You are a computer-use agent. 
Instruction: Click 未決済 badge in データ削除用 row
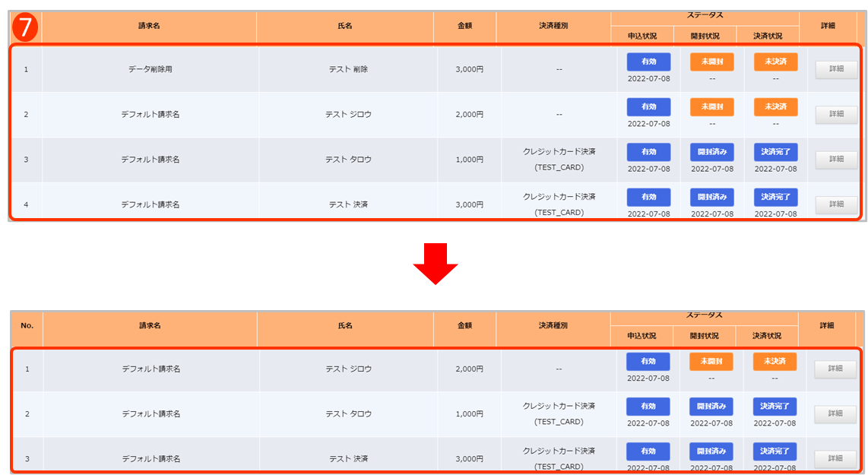click(775, 62)
